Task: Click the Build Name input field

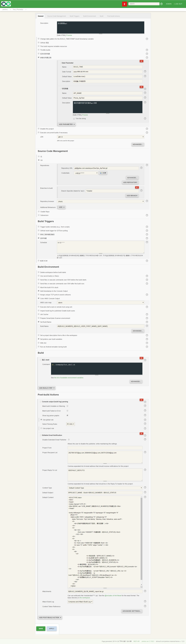Action: (100, 326)
